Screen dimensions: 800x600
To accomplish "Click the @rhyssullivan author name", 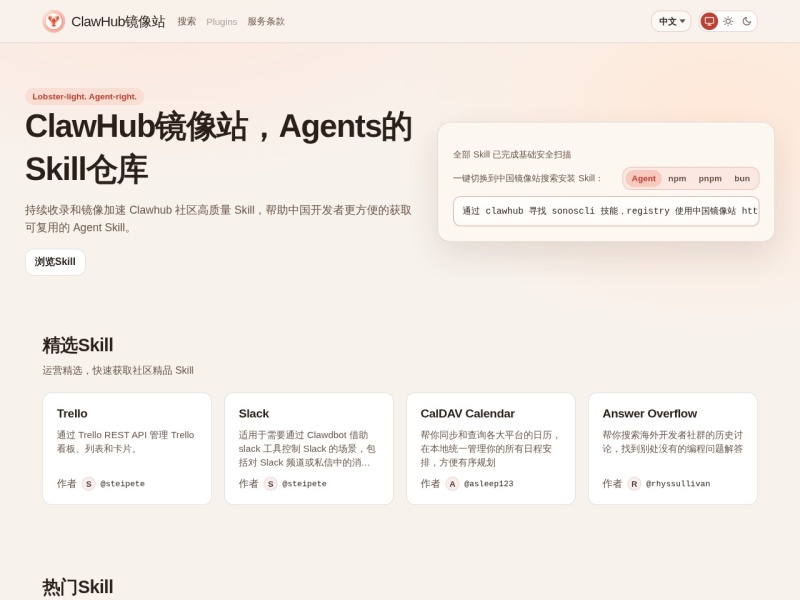I will [x=678, y=484].
